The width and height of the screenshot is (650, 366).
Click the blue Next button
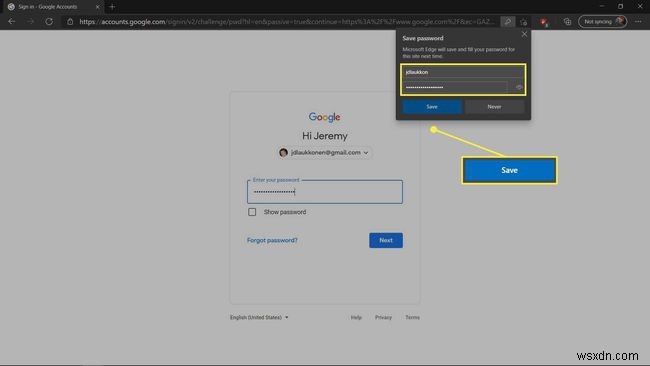386,240
